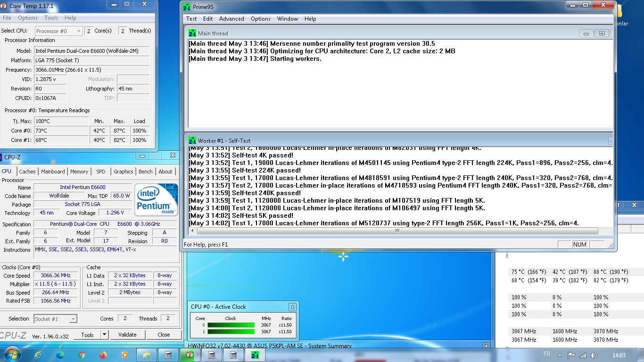Screen dimensions: 644x362
Task: Open Core Temp Help menu
Action: (70, 18)
